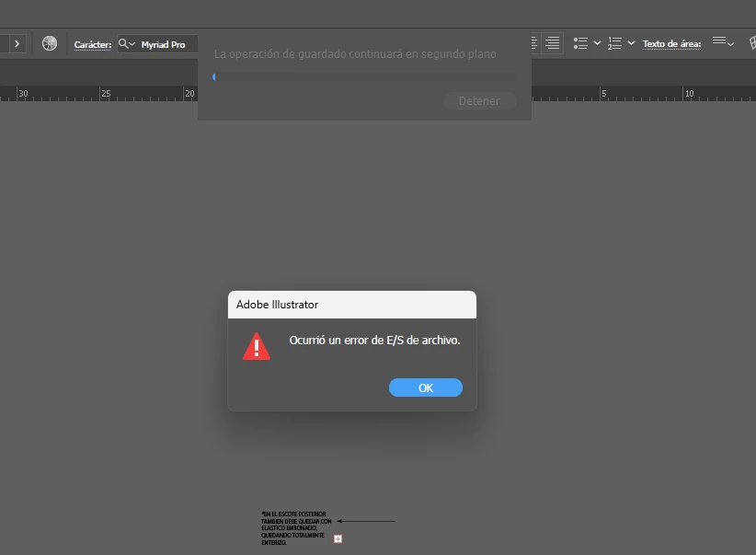Image resolution: width=756 pixels, height=555 pixels.
Task: Open the Carácter panel link
Action: (x=93, y=44)
